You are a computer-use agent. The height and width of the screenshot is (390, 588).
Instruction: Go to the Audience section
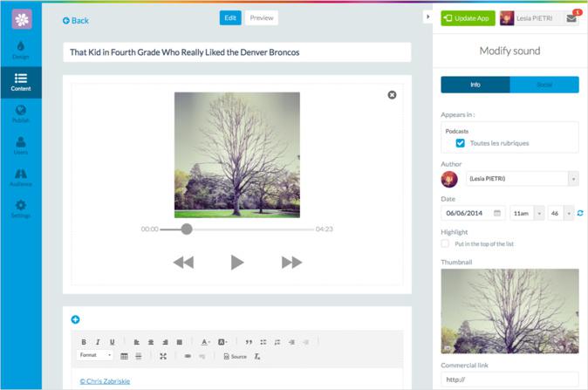(20, 177)
